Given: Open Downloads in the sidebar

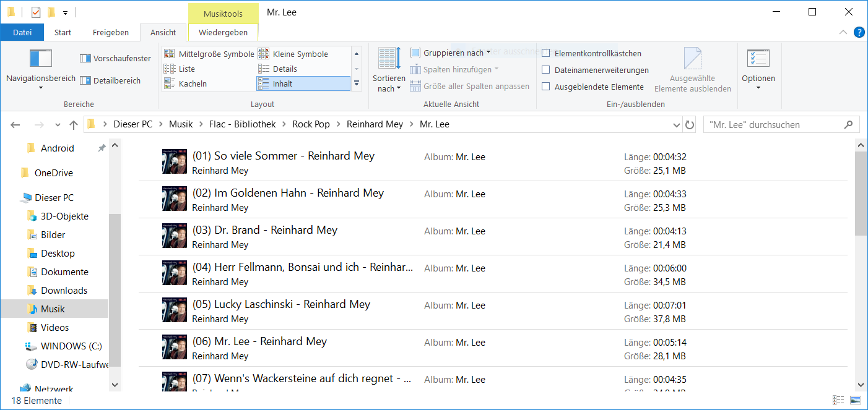Looking at the screenshot, I should 64,291.
